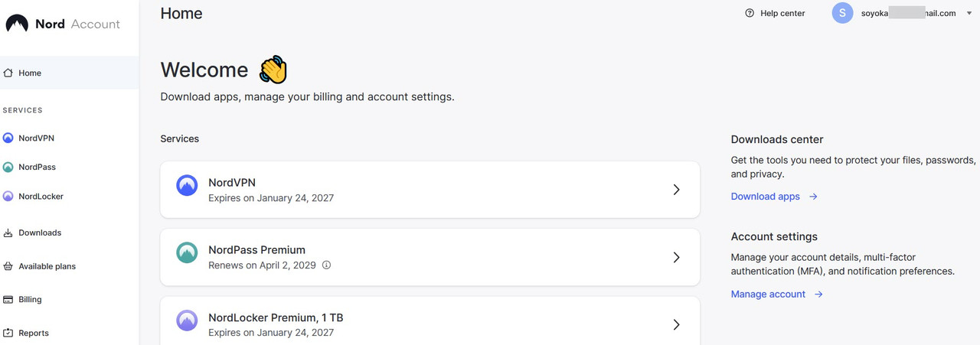Click the Nord Account logo
Screen dimensions: 980x345
pyautogui.click(x=63, y=24)
